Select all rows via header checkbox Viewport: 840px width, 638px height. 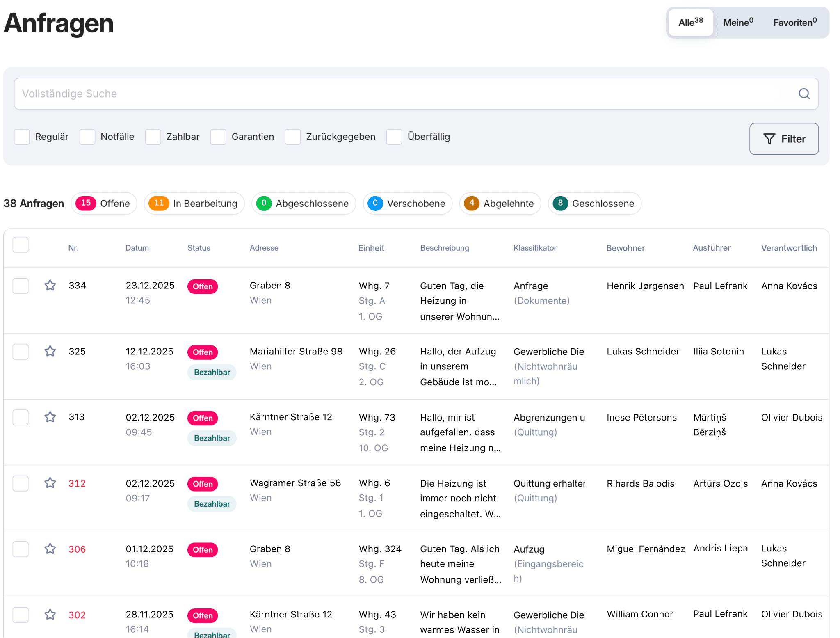point(21,245)
